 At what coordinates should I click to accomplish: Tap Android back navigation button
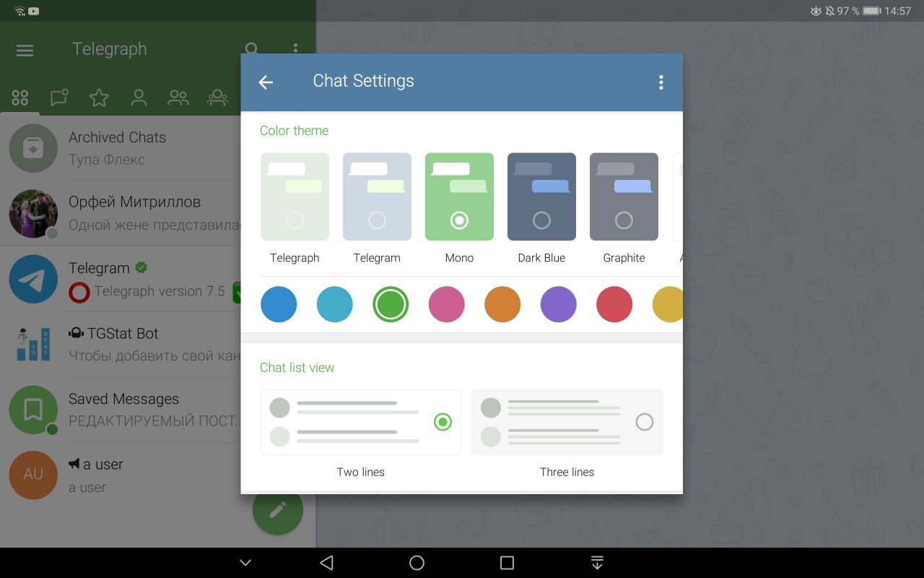tap(327, 563)
